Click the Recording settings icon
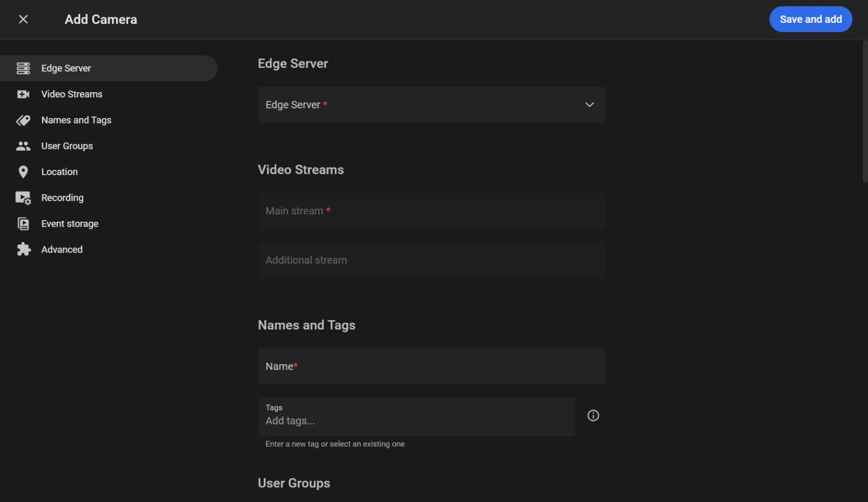 (23, 198)
